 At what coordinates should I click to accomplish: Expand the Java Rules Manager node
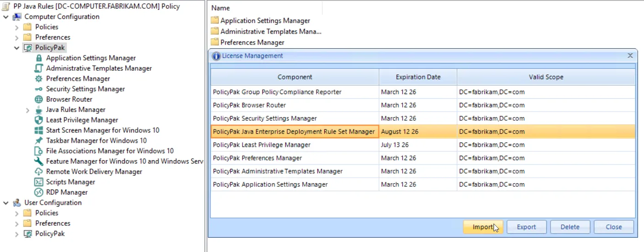(28, 110)
